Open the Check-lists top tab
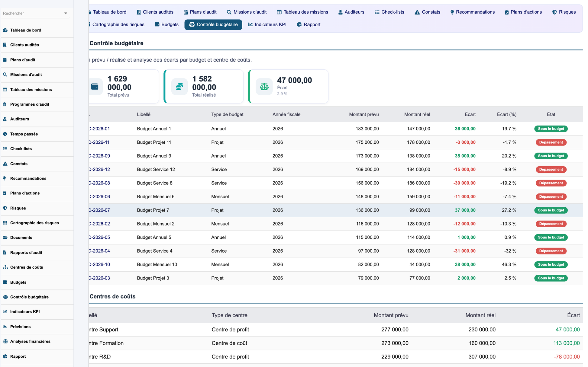The height and width of the screenshot is (367, 588). click(x=389, y=12)
